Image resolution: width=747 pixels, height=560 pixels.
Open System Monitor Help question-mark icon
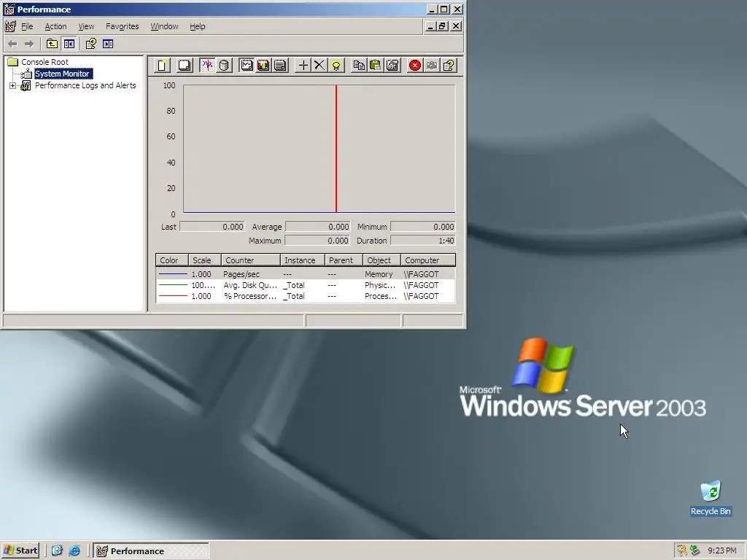pyautogui.click(x=449, y=65)
